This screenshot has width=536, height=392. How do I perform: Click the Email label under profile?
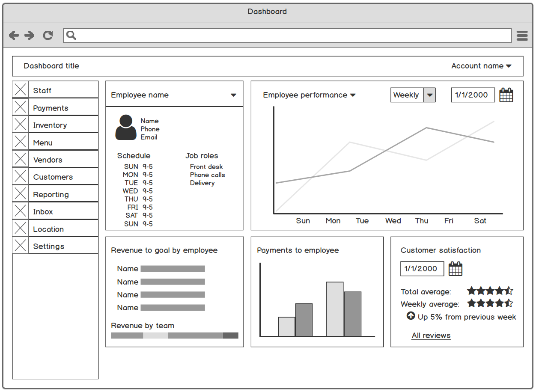pos(149,137)
